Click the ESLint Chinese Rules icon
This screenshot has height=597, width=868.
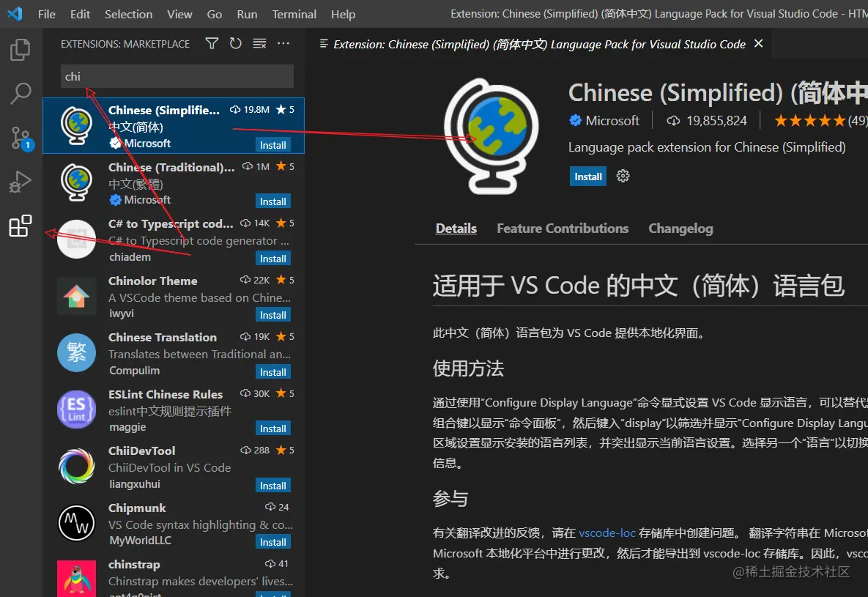click(76, 409)
